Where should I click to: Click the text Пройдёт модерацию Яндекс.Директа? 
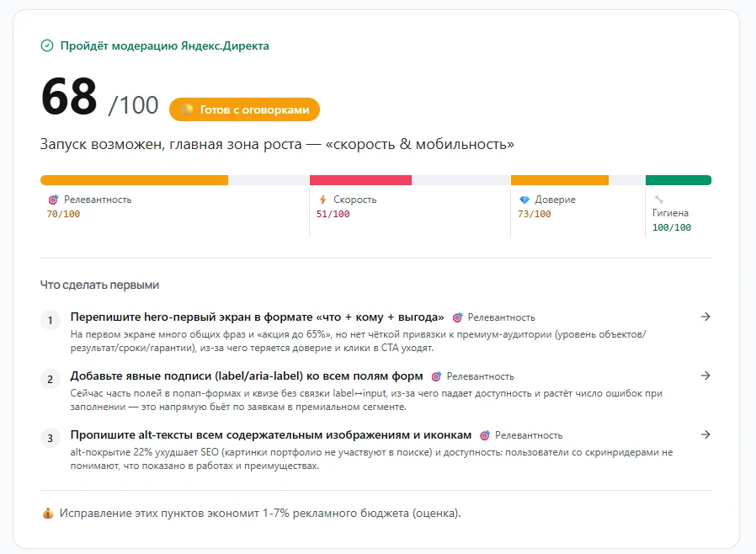point(164,45)
